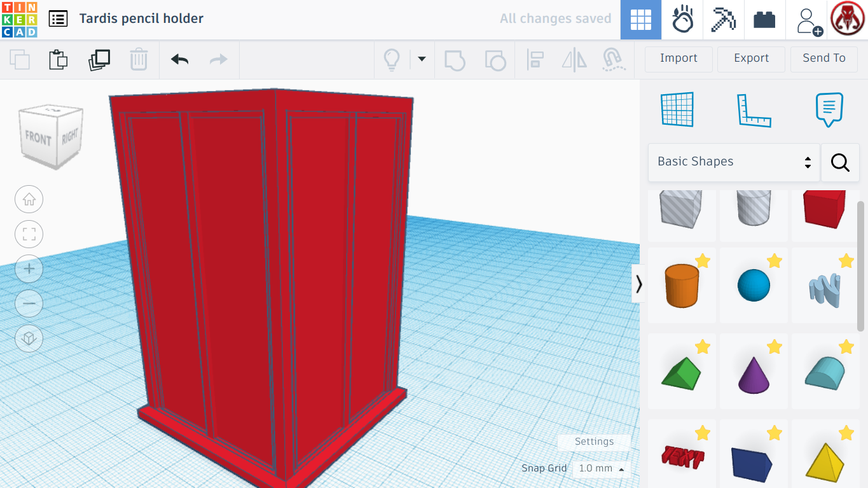The width and height of the screenshot is (868, 488).
Task: Open Bricks mode icon
Action: [x=764, y=20]
